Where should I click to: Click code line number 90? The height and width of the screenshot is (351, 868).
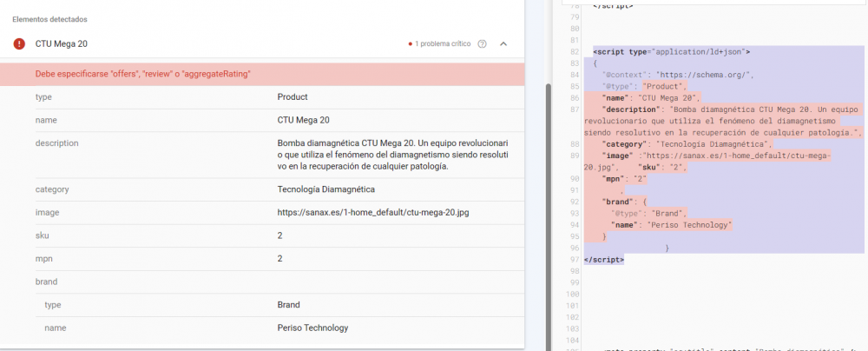click(x=574, y=179)
